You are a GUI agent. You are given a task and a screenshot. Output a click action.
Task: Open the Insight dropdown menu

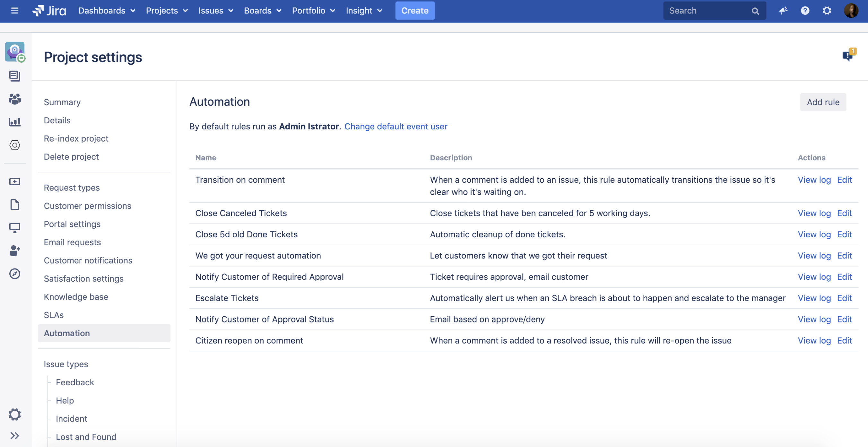point(364,11)
